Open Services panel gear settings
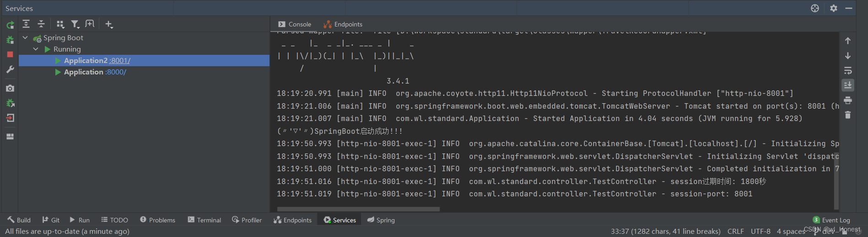The width and height of the screenshot is (868, 237). click(834, 8)
